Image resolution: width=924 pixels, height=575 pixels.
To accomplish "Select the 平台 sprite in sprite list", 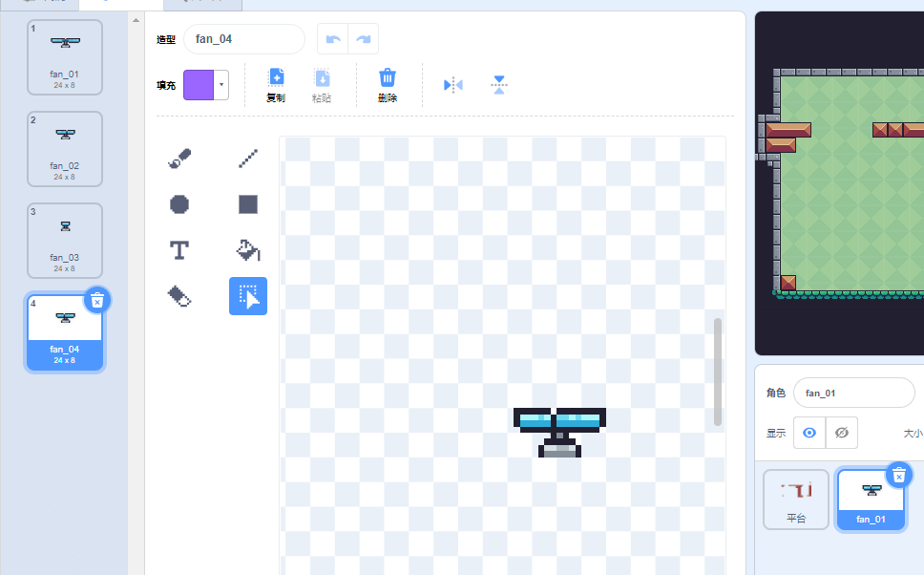I will (x=796, y=499).
